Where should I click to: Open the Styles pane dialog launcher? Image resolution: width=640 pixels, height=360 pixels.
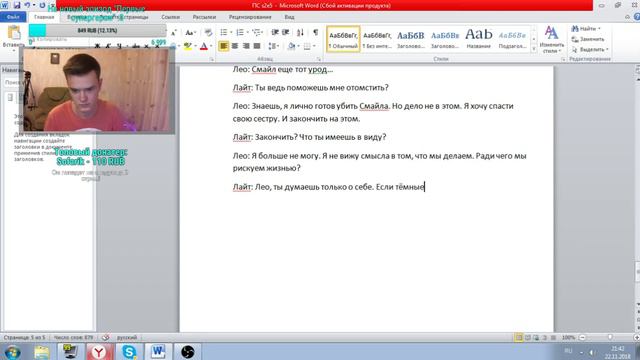pyautogui.click(x=563, y=59)
